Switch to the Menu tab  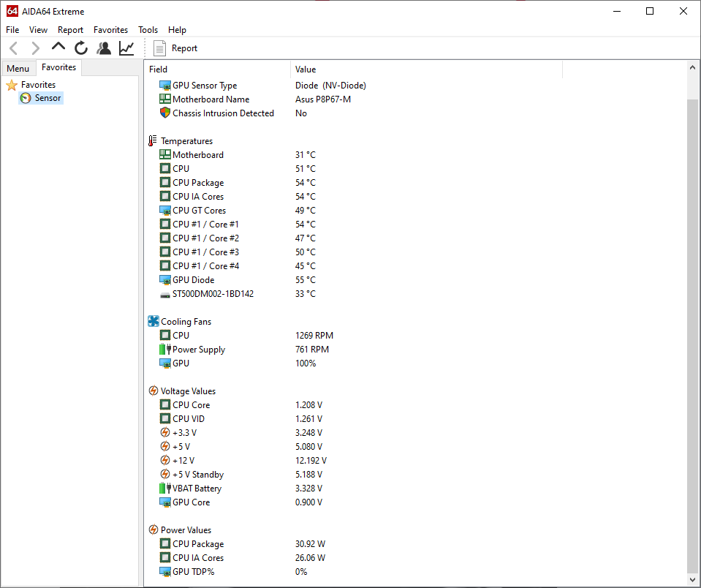(18, 69)
